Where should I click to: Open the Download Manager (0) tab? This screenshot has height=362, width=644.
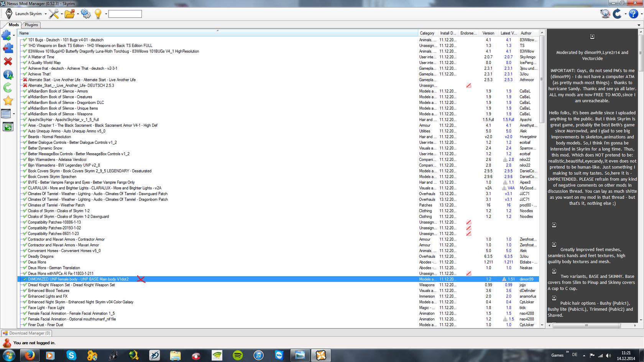pyautogui.click(x=27, y=333)
